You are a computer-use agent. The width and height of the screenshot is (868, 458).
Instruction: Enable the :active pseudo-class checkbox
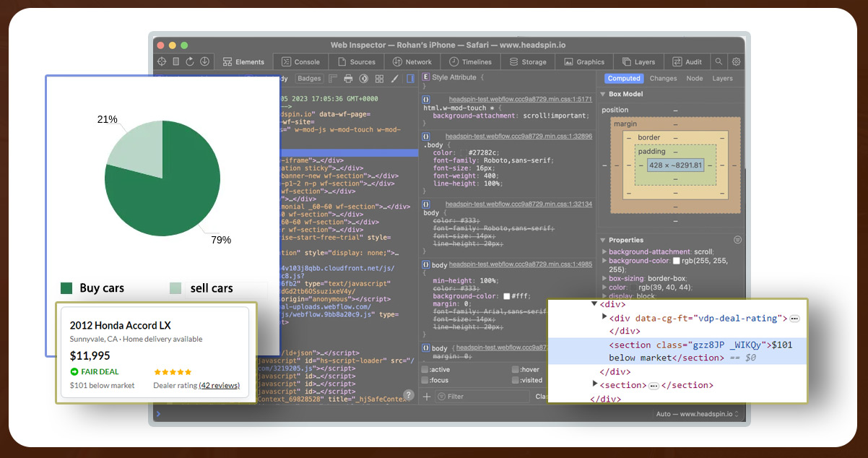(x=425, y=370)
